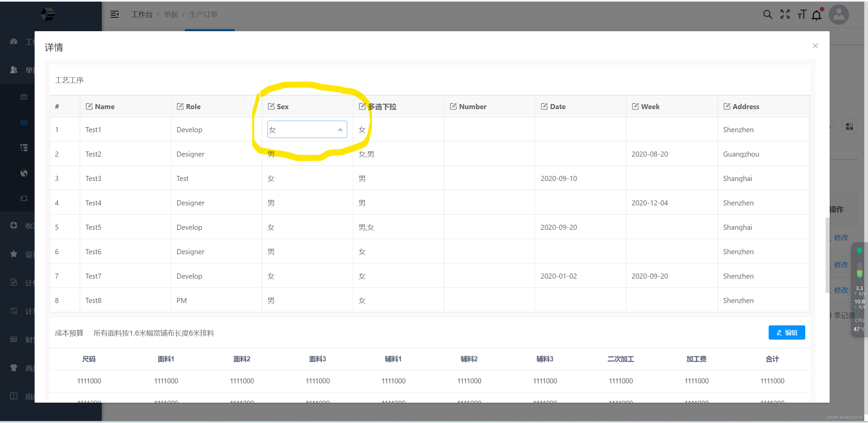The width and height of the screenshot is (868, 423).
Task: Click the edit icon beside Name header
Action: (x=89, y=106)
